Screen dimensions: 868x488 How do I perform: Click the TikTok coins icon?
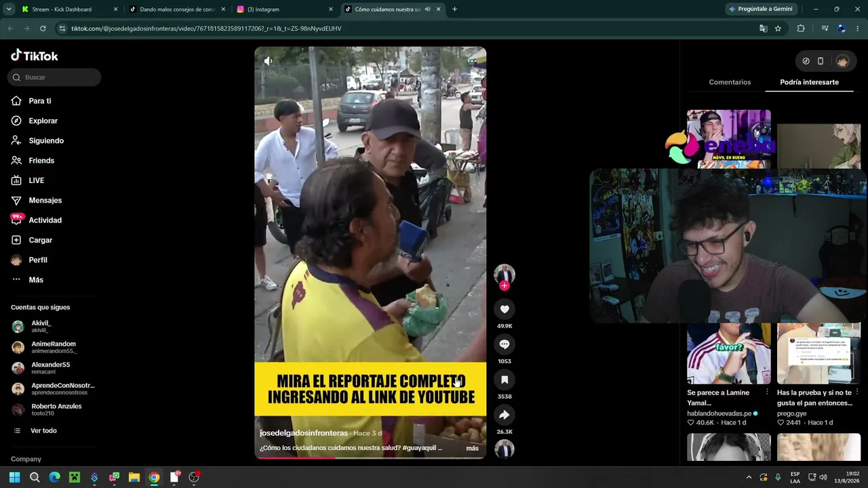click(x=806, y=61)
